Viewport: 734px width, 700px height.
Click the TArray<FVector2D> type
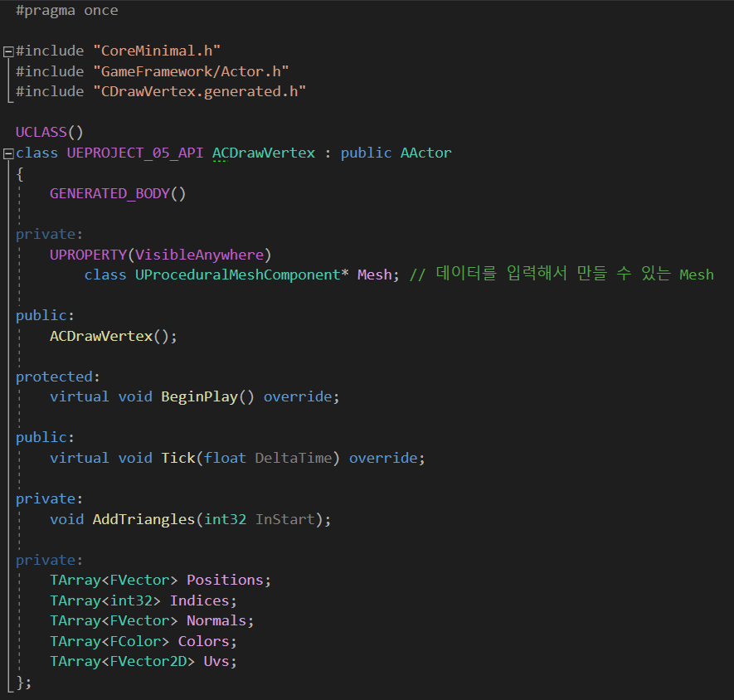click(123, 662)
